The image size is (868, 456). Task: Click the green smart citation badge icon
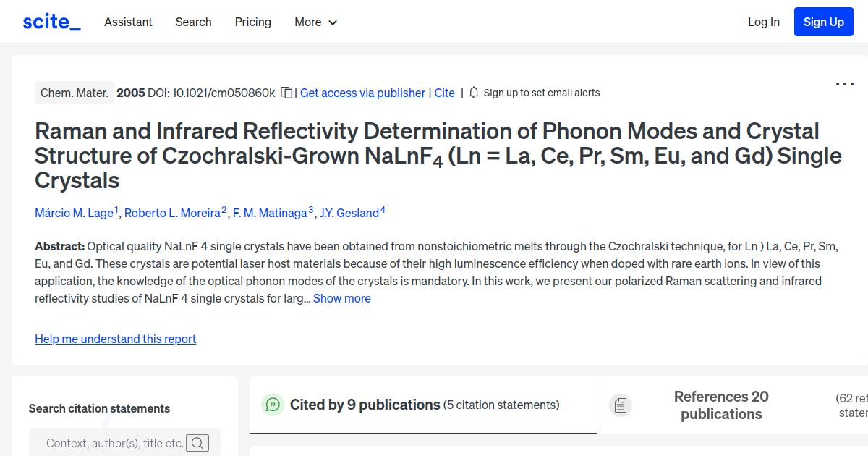click(x=273, y=405)
